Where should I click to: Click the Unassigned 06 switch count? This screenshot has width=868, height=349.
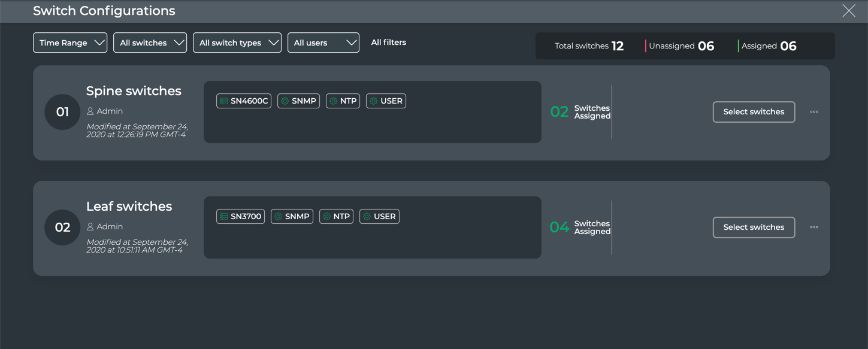coord(681,46)
